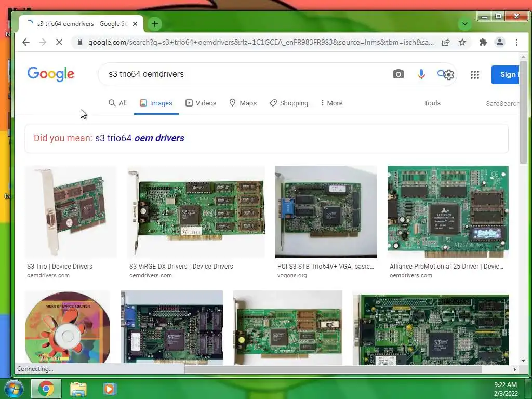
Task: Open the S3 ViRGE DX Drivers image
Action: click(x=196, y=212)
